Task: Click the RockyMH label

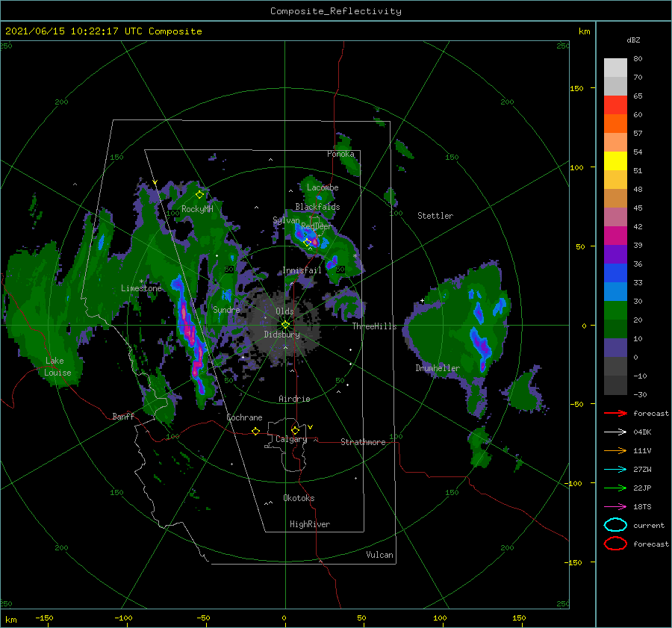Action: coord(197,209)
